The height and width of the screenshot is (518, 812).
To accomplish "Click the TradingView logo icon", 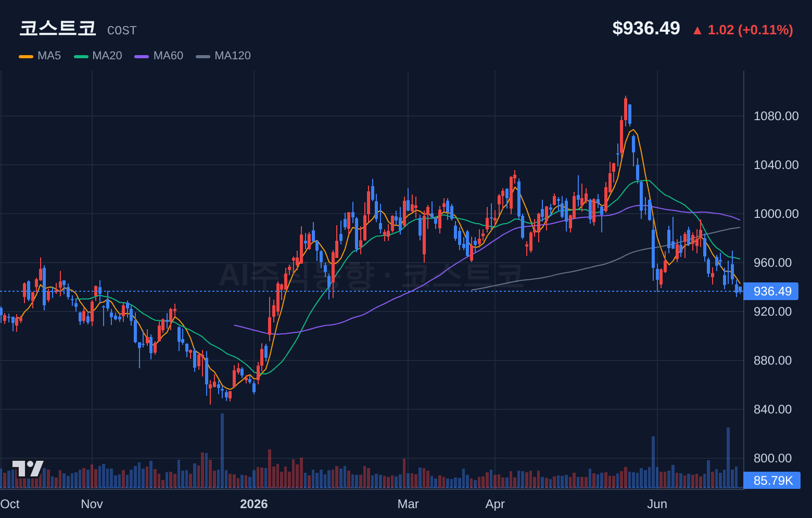I will [28, 469].
